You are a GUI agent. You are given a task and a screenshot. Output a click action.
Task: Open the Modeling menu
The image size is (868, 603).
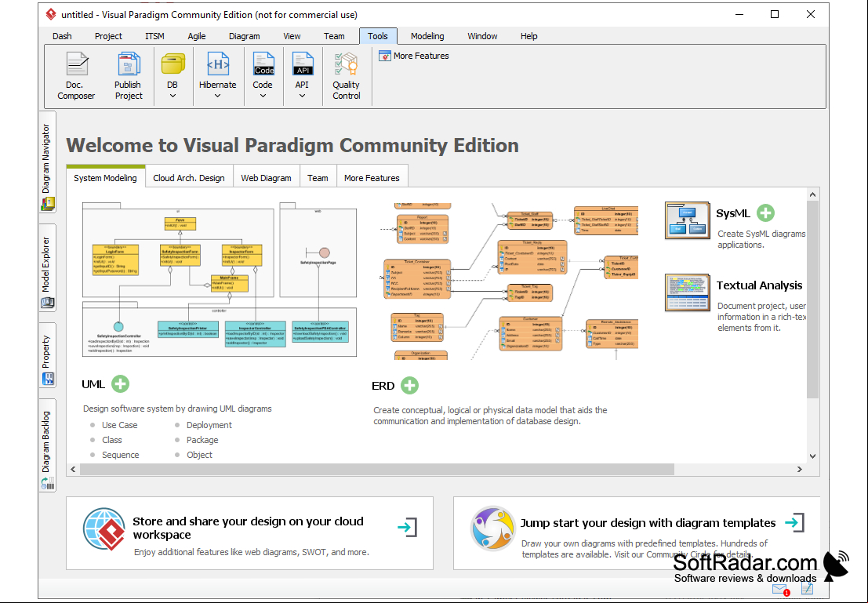(427, 36)
